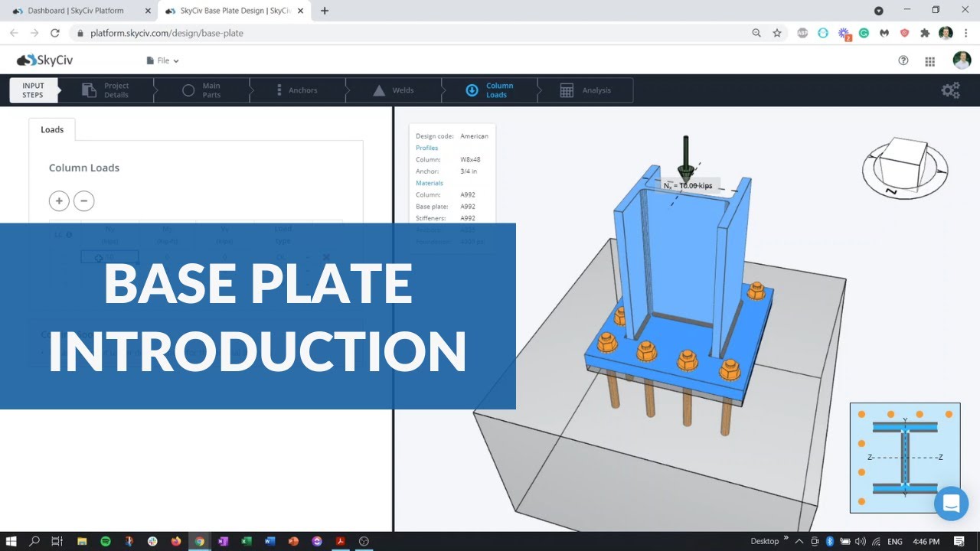The image size is (980, 551).
Task: Go to the Project Details step
Action: tap(106, 90)
